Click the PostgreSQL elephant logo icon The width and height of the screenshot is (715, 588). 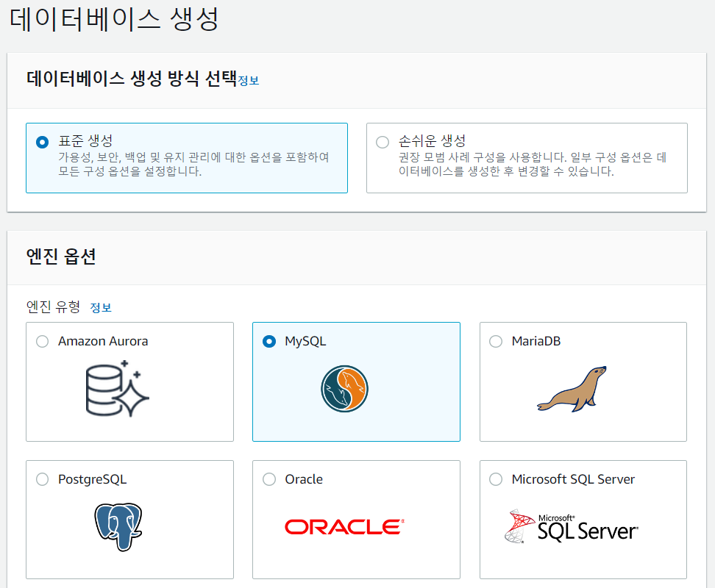pos(118,527)
